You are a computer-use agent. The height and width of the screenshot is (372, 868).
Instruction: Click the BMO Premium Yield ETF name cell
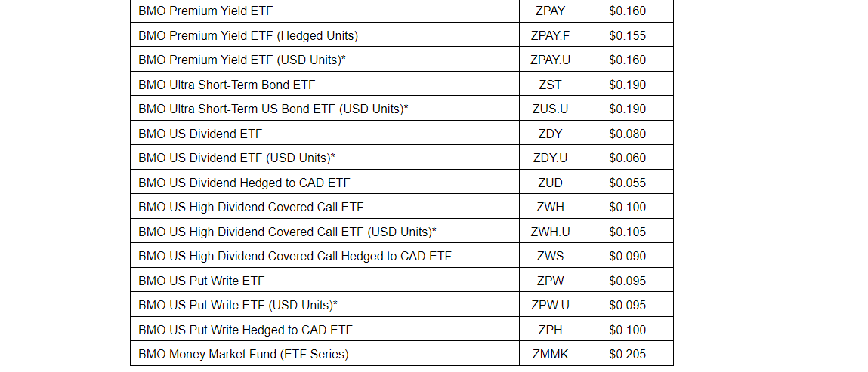205,11
